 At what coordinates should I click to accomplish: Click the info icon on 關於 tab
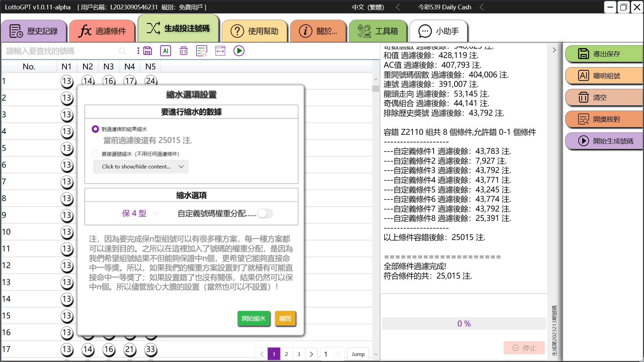pyautogui.click(x=306, y=31)
